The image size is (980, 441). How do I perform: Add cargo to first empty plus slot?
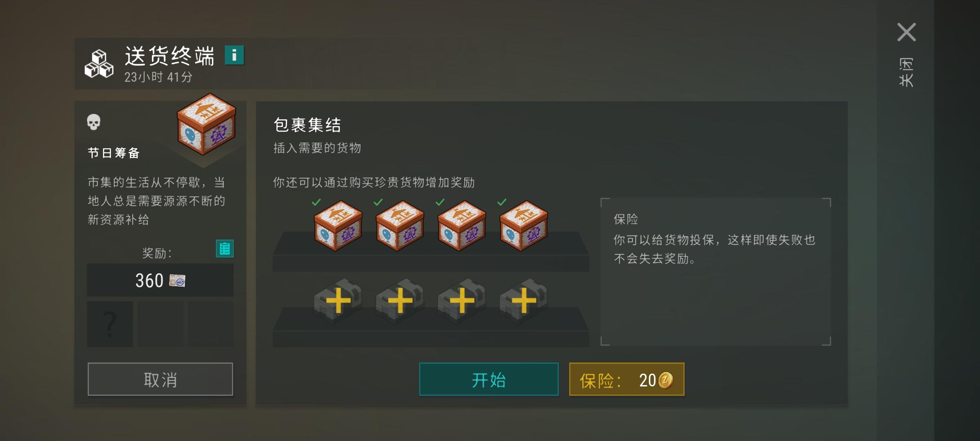point(338,301)
